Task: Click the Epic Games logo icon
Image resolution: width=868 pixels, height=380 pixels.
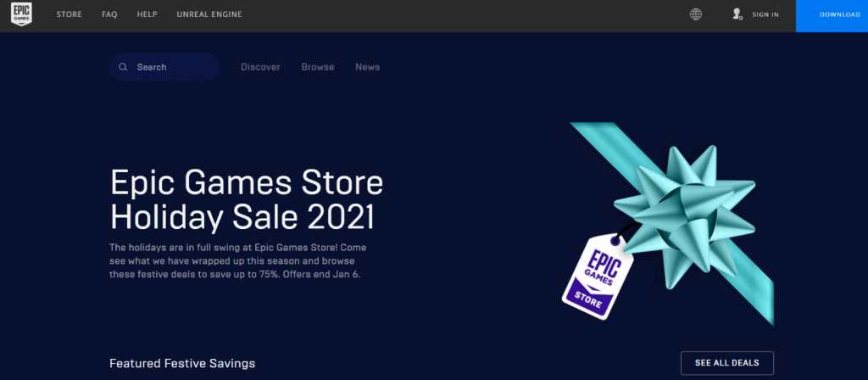Action: point(21,14)
